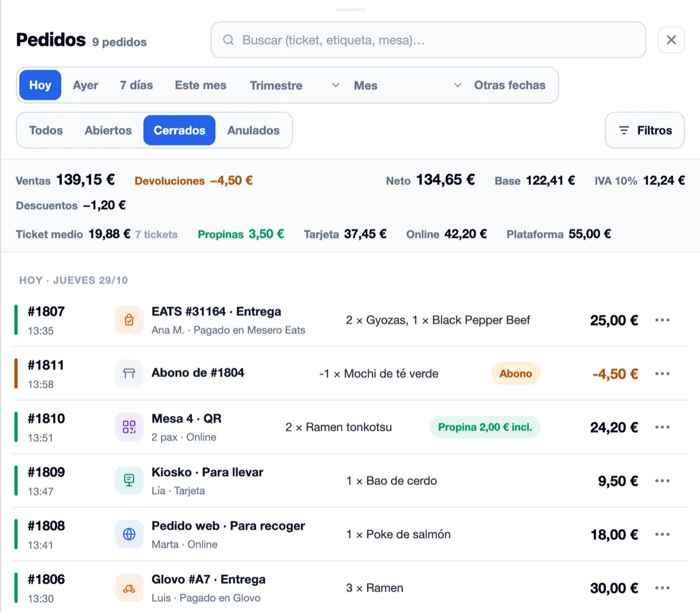
Task: Open Otras fechas date picker
Action: pos(510,85)
